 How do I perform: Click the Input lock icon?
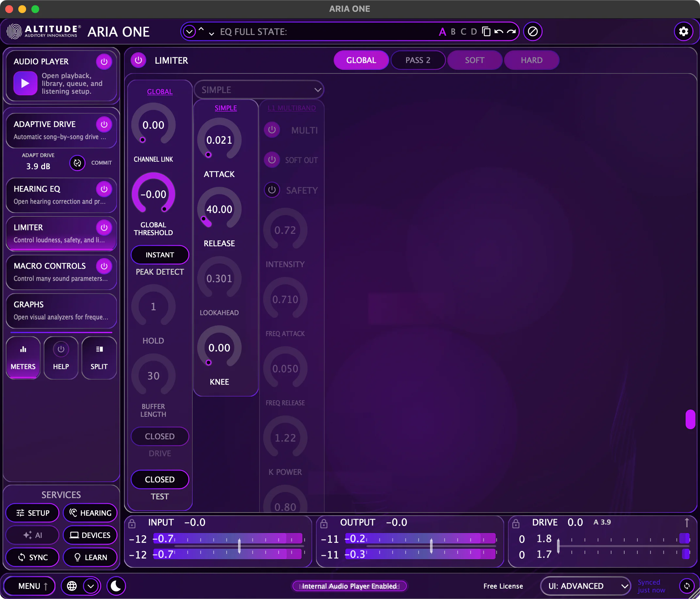[132, 523]
